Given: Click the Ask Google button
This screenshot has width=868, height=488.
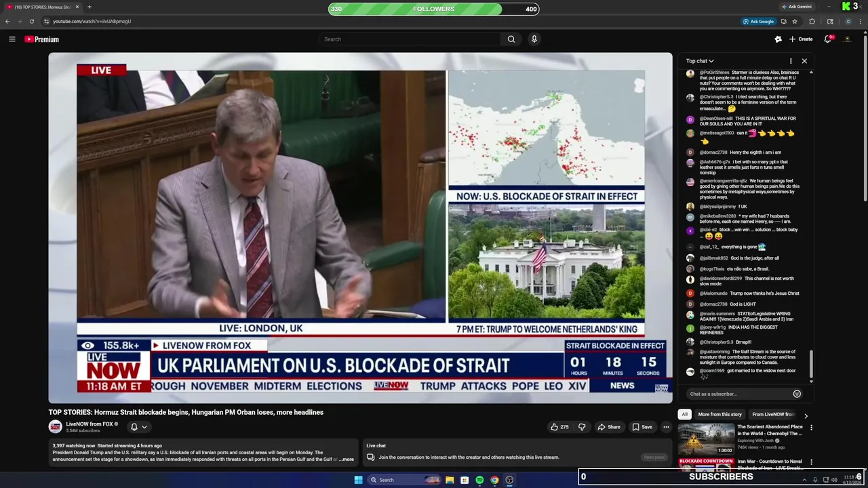Looking at the screenshot, I should point(758,21).
